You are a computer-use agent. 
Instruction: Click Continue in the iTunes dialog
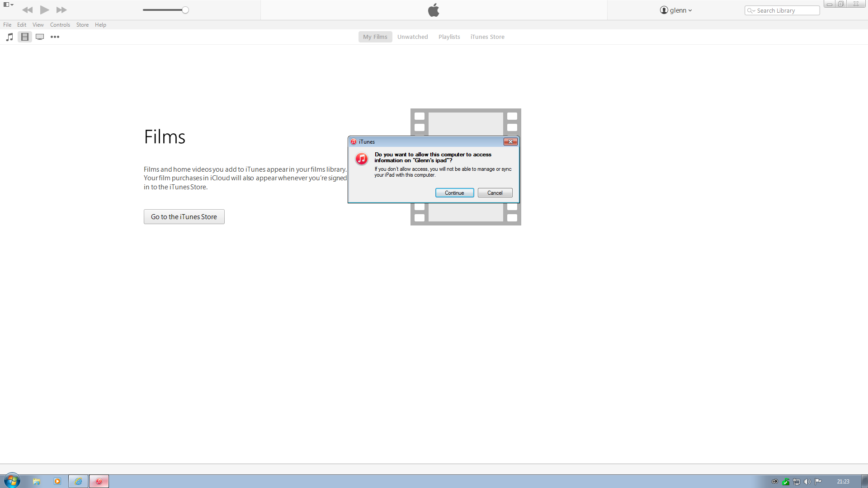[x=454, y=193]
